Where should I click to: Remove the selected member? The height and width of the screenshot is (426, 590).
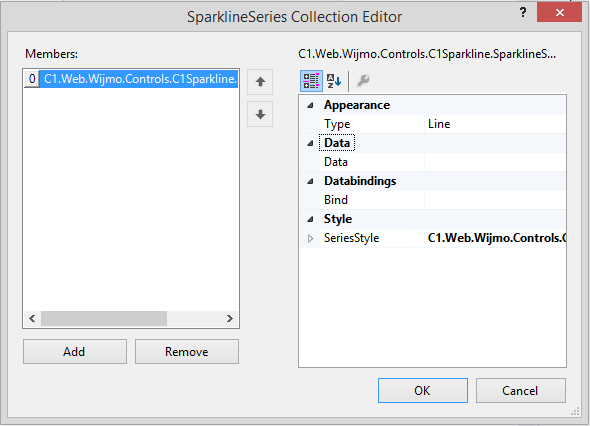pos(187,351)
